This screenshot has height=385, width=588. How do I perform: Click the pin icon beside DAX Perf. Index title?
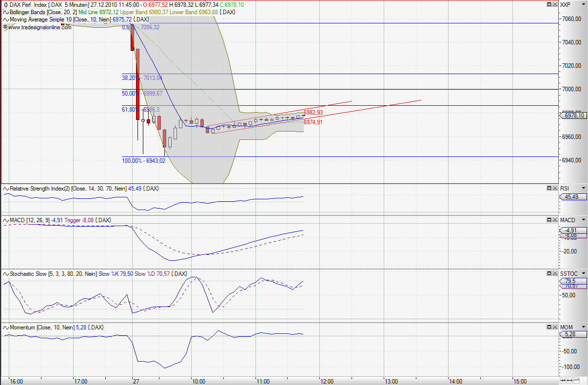(x=5, y=4)
